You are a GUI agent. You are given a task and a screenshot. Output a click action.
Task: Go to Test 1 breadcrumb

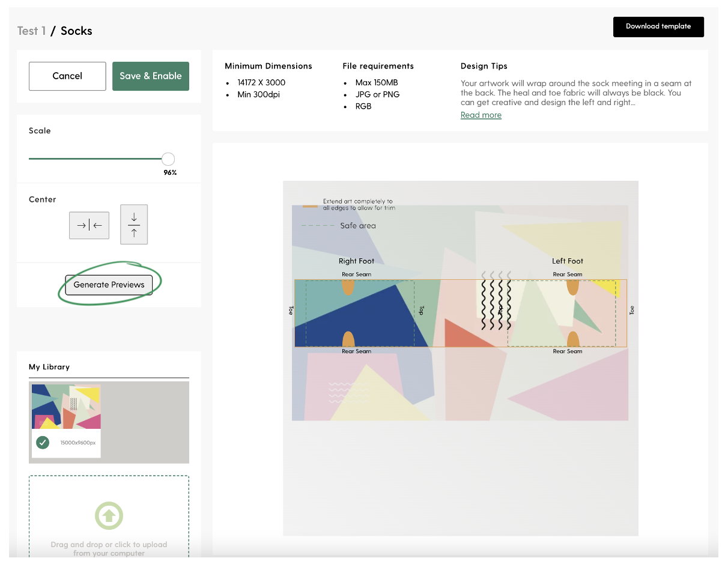pos(32,31)
